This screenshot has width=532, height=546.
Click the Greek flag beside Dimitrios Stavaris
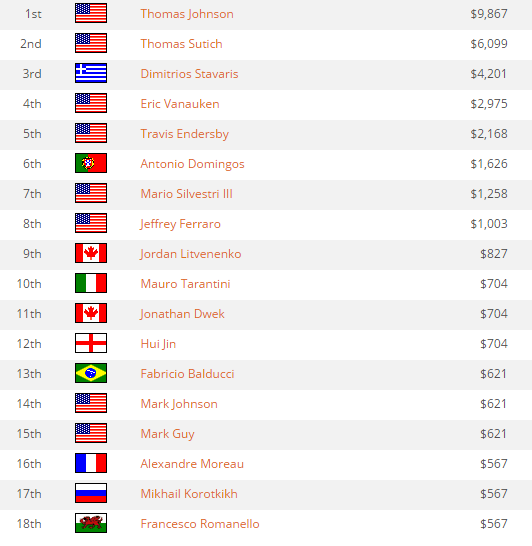(x=91, y=73)
